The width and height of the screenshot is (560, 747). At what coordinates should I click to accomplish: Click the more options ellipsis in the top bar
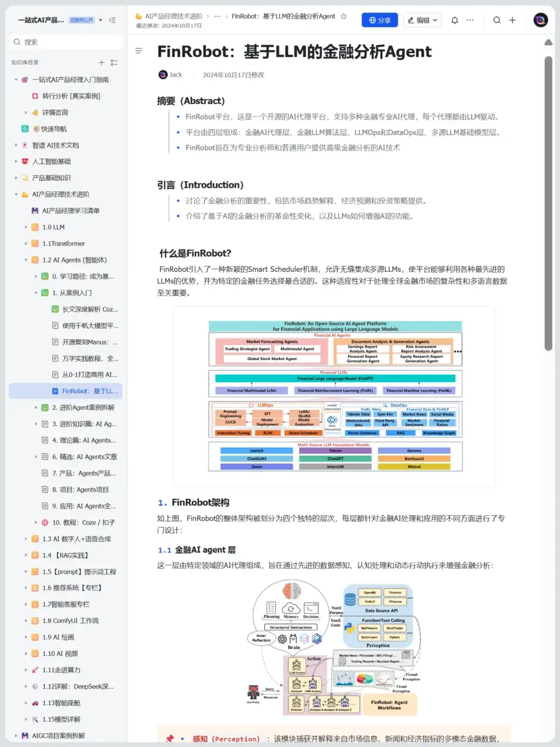tap(470, 20)
